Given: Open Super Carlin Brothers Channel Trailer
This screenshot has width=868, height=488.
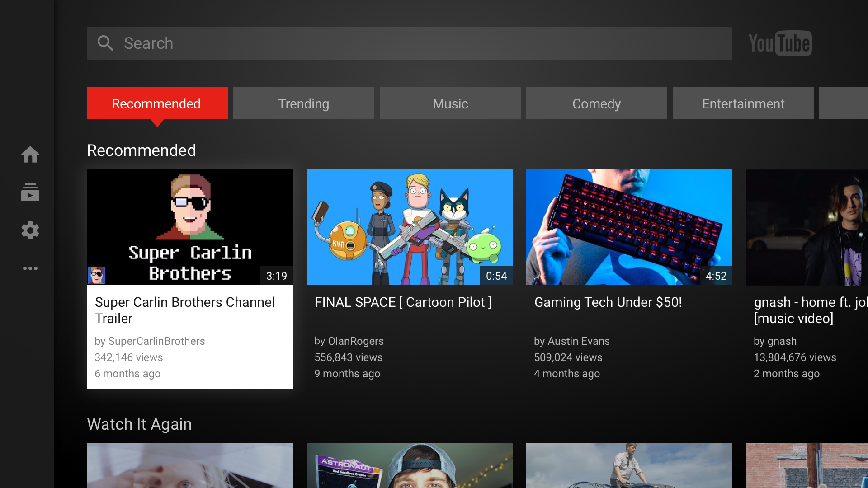Looking at the screenshot, I should [x=190, y=227].
